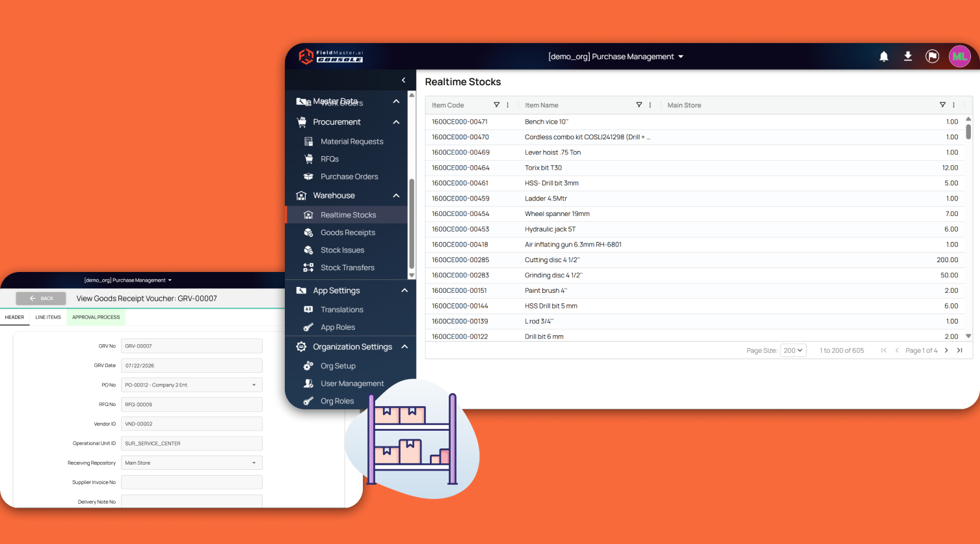The height and width of the screenshot is (544, 980).
Task: Click the FieldMaster.ai Console logo
Action: (331, 57)
